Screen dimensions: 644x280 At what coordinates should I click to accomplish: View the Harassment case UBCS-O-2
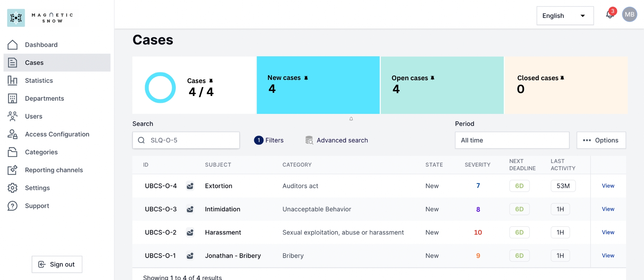point(608,232)
